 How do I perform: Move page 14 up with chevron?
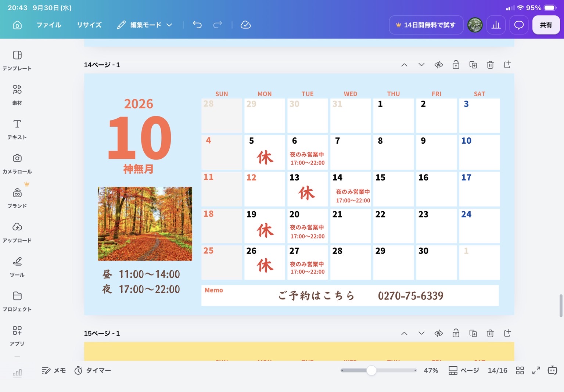click(404, 65)
